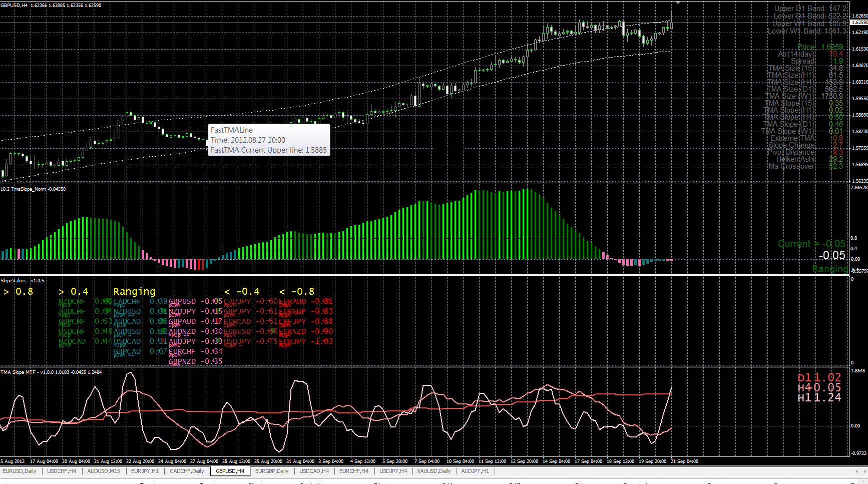Click the 'Current = -0.05' text in slope panel
Image resolution: width=868 pixels, height=484 pixels.
tap(811, 244)
